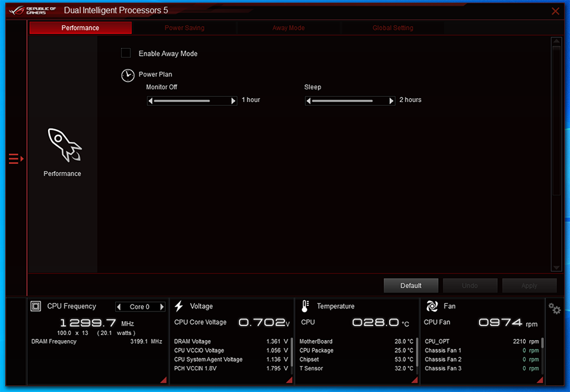Switch to the Performance tab
The width and height of the screenshot is (570, 392).
(x=80, y=28)
